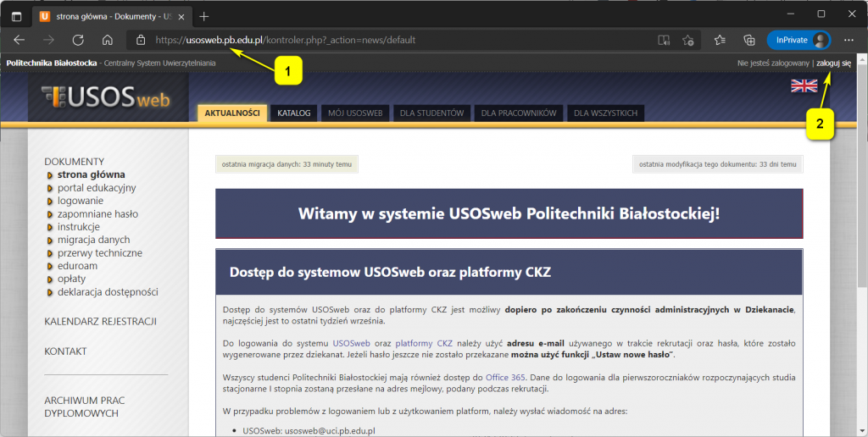Follow the 'Office 365' link

[505, 377]
